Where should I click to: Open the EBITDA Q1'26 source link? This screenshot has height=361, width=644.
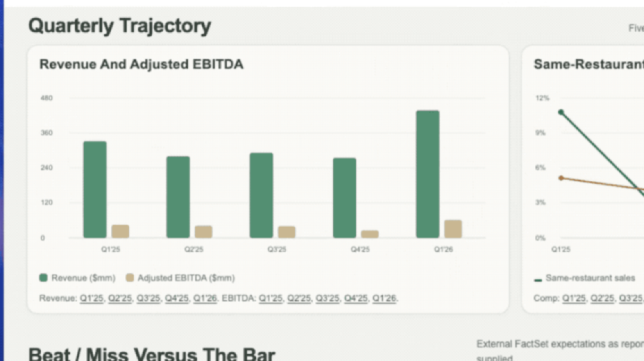[x=384, y=298]
